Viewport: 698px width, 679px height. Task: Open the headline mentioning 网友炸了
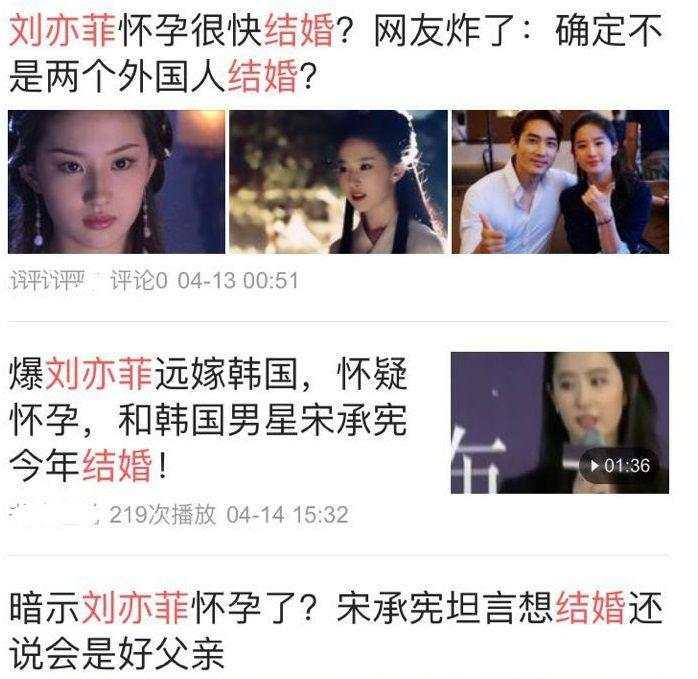point(336,53)
